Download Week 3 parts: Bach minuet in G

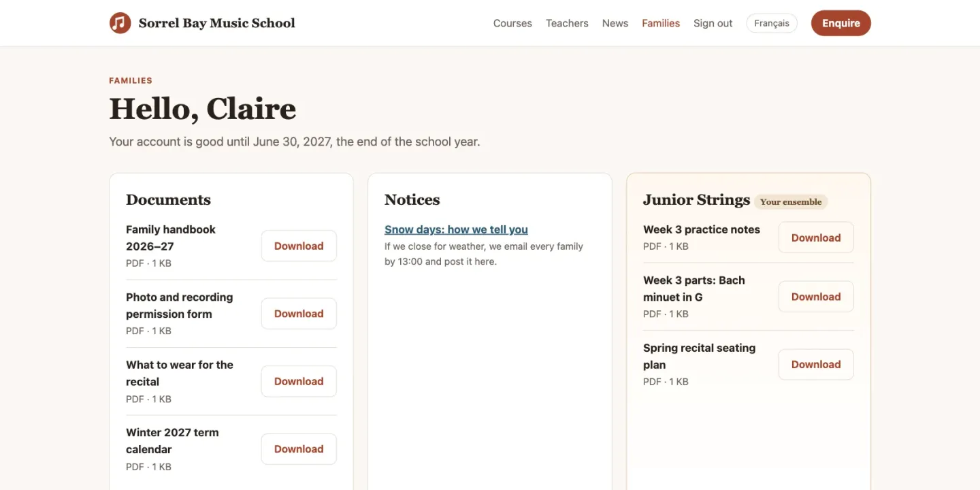click(x=816, y=297)
